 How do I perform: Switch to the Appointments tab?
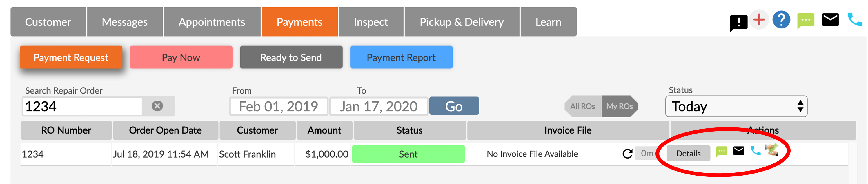pos(212,22)
